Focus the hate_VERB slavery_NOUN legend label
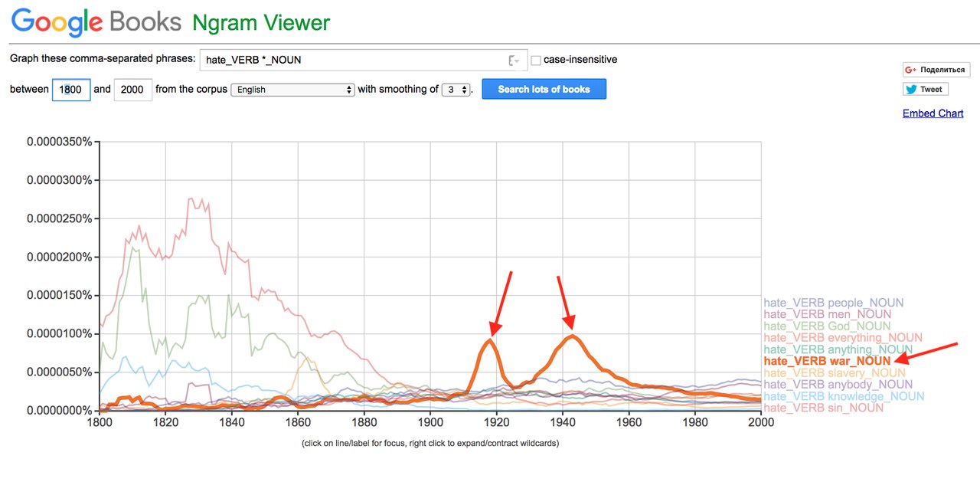The height and width of the screenshot is (482, 980). click(835, 372)
